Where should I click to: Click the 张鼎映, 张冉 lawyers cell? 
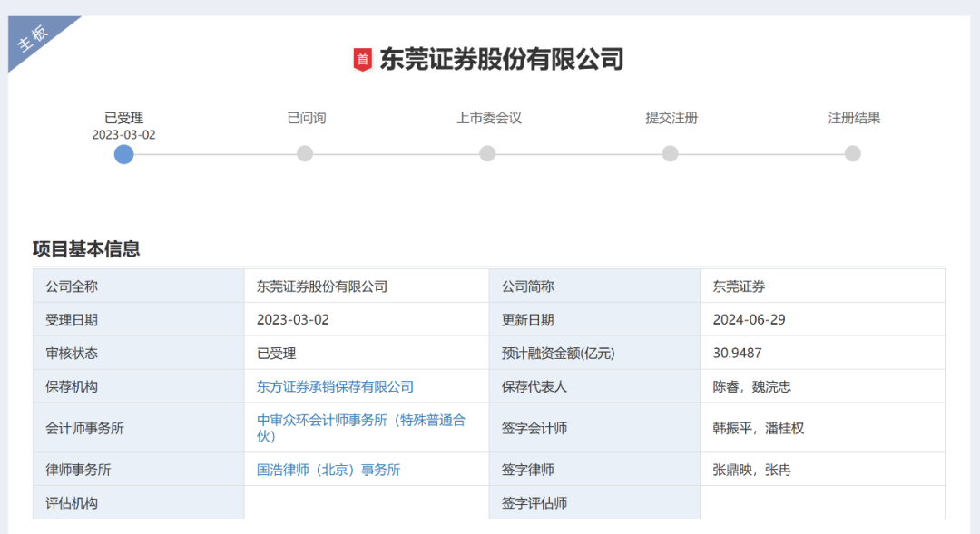click(822, 469)
